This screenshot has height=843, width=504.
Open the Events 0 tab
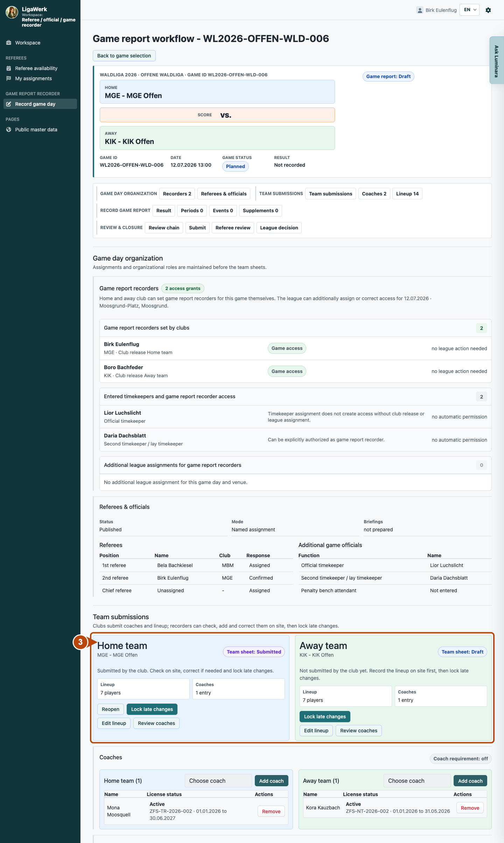[x=223, y=210]
